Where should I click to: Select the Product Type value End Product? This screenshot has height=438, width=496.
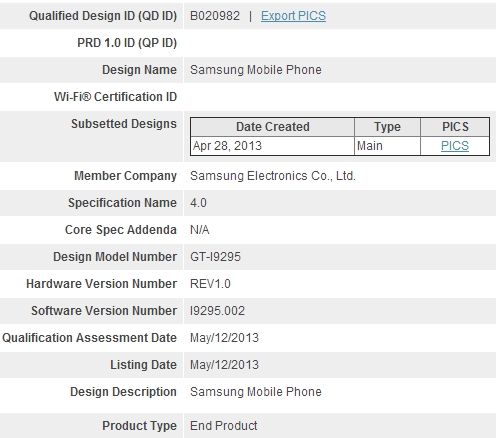pos(224,426)
